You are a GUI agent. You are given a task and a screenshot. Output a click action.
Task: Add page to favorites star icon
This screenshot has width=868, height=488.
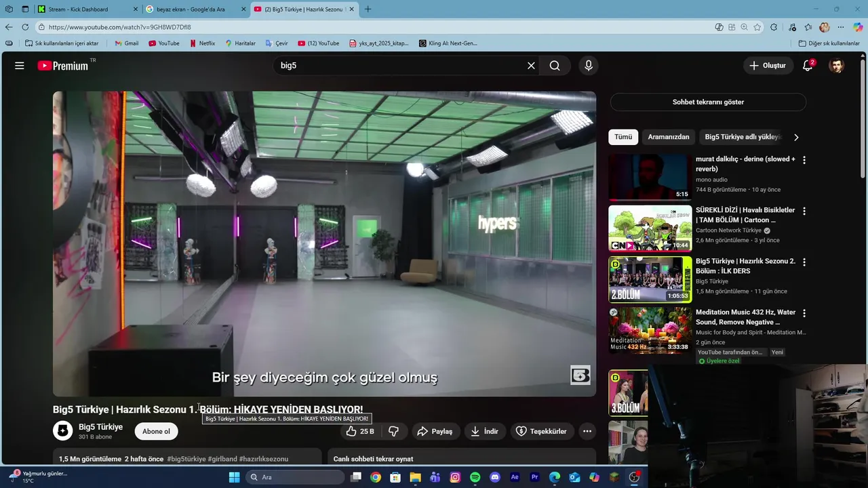[x=757, y=27]
